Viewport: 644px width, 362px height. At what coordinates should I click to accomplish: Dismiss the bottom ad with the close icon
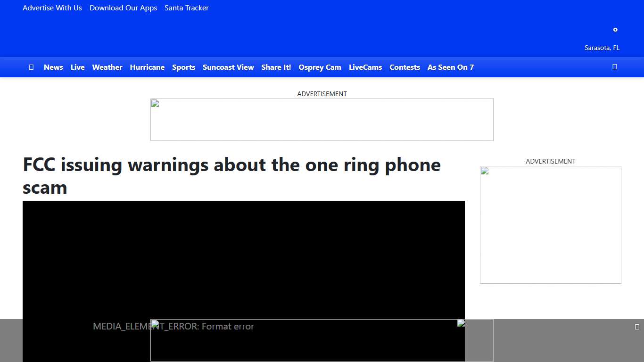[x=637, y=326]
